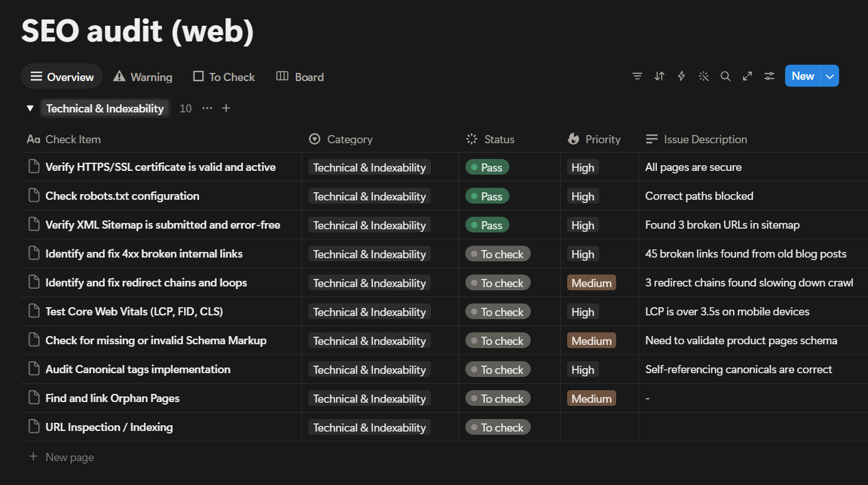
Task: Click the Issue Description column header
Action: pos(697,139)
